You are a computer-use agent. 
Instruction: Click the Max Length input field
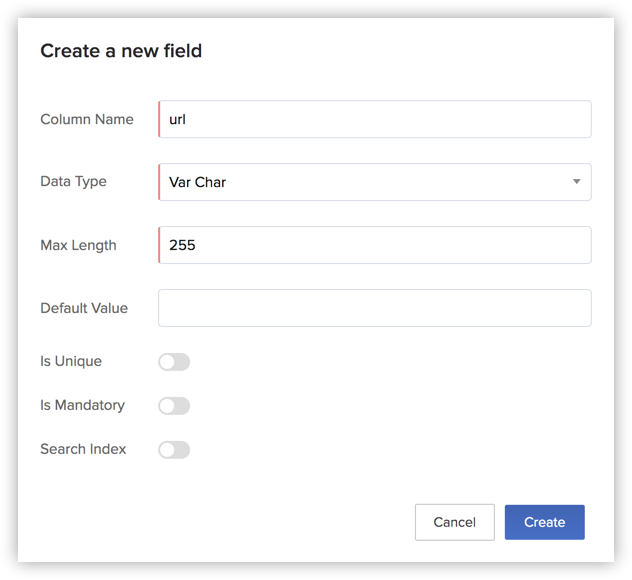coord(374,245)
